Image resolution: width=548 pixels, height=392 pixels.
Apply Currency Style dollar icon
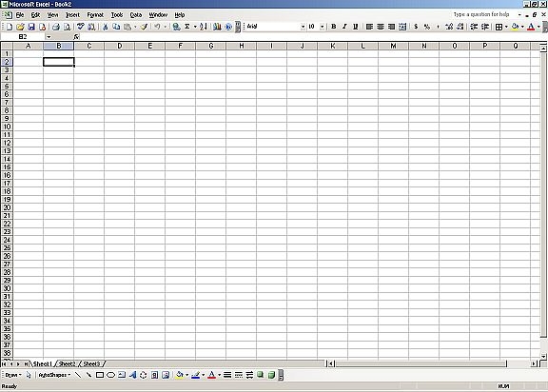coord(416,27)
